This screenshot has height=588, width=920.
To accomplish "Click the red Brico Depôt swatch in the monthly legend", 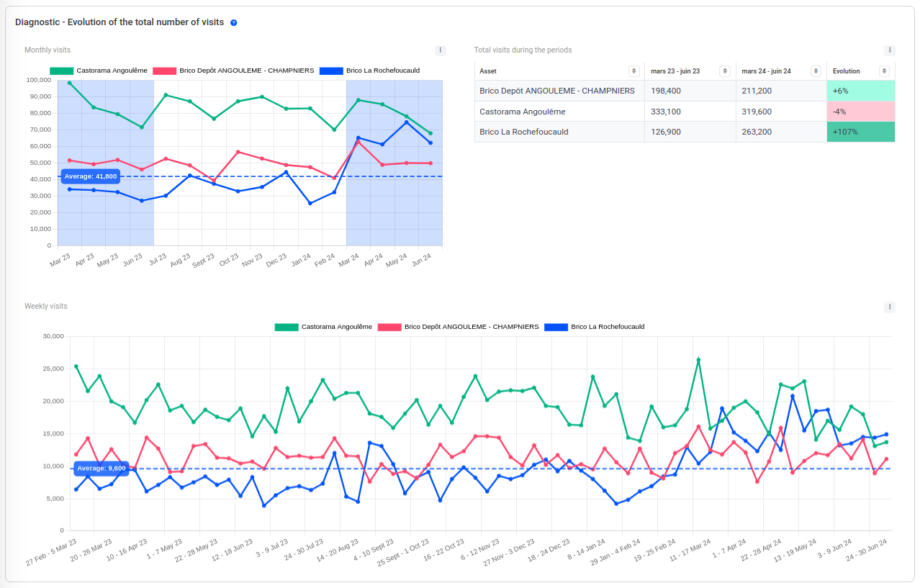I will [x=164, y=71].
